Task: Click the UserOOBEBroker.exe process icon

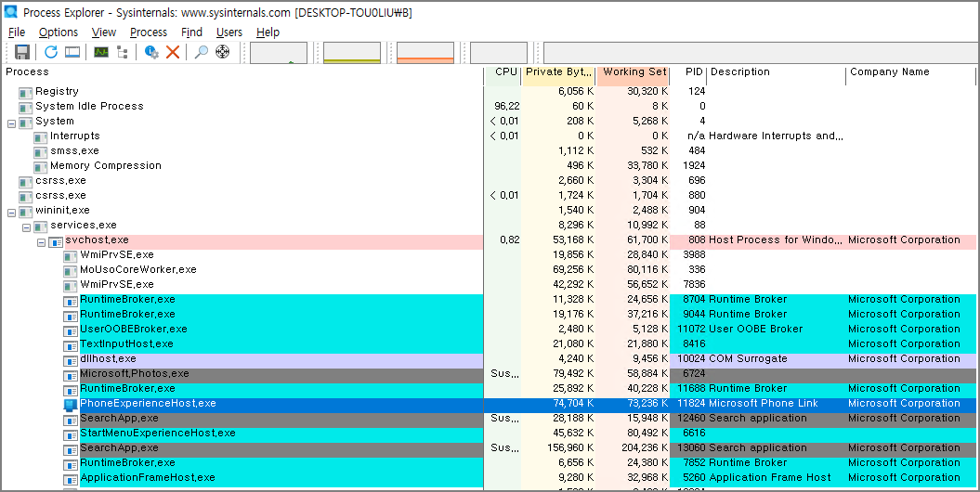Action: click(71, 330)
